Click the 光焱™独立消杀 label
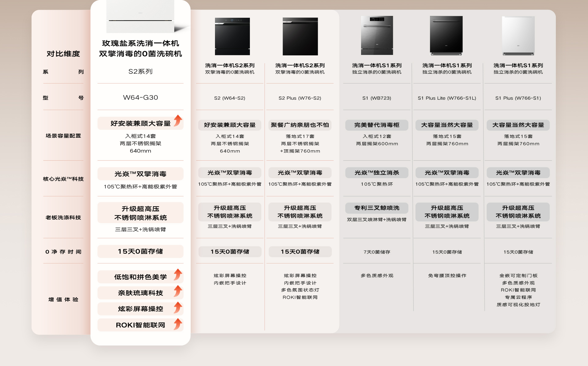This screenshot has height=366, width=588. [x=377, y=173]
